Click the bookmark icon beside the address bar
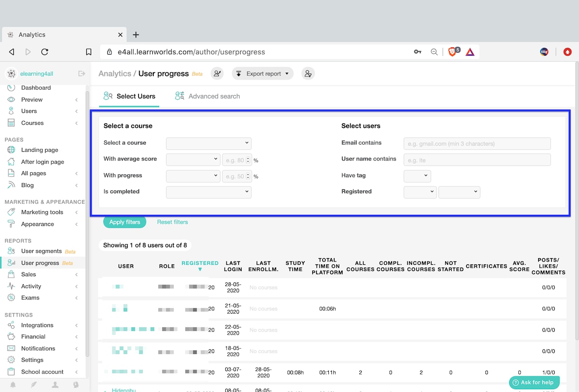 click(x=89, y=52)
